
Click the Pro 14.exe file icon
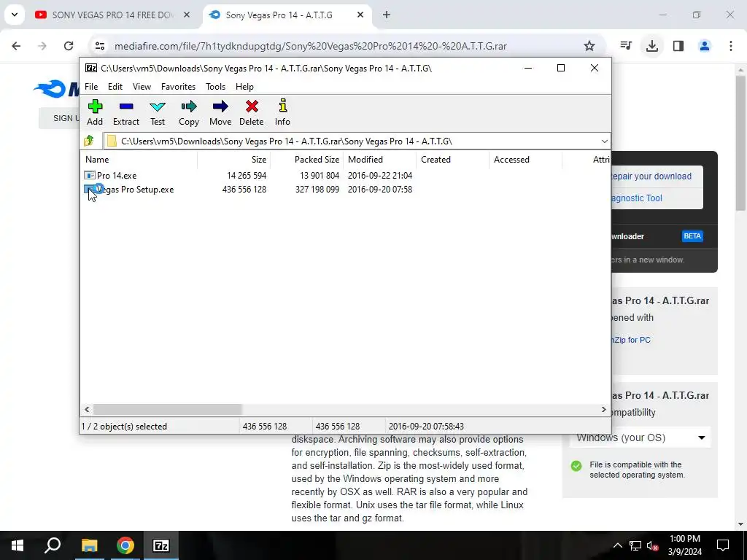90,176
